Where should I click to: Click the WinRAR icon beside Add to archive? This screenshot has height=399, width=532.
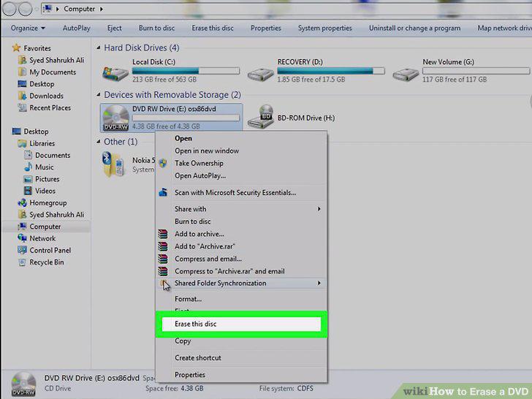pos(163,234)
